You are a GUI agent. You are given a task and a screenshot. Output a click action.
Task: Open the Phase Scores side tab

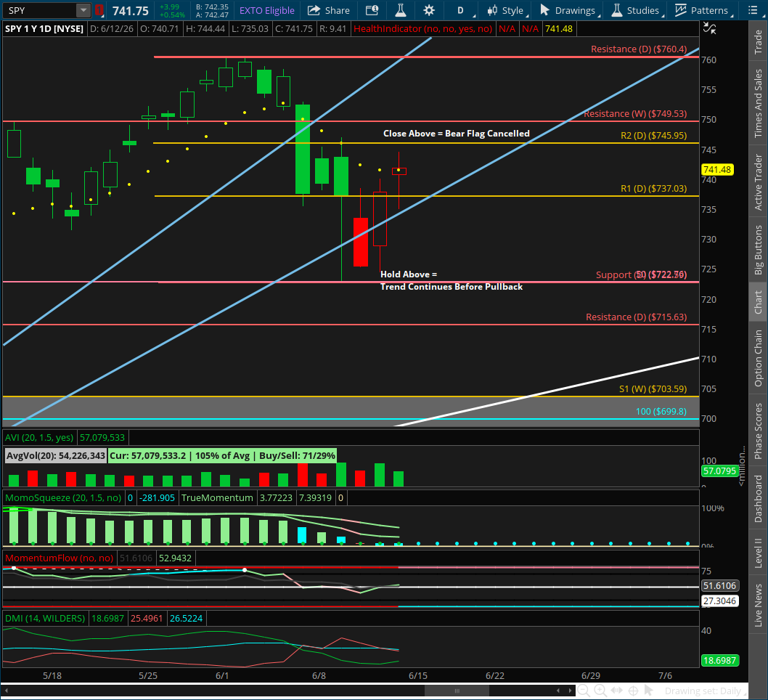pos(759,431)
